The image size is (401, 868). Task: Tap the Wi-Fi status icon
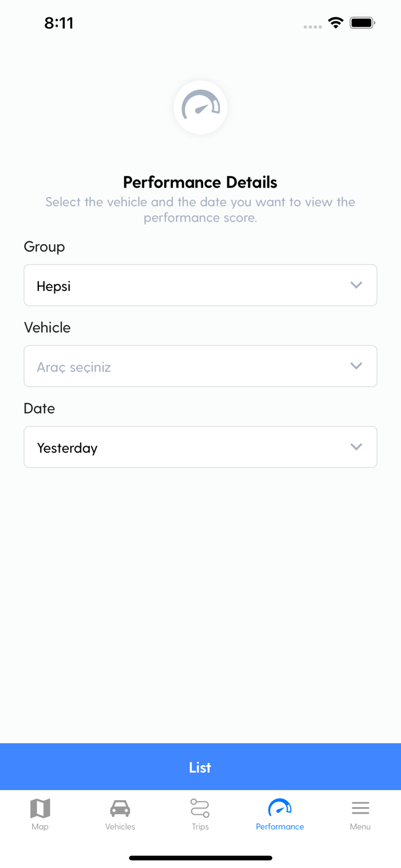click(x=336, y=23)
